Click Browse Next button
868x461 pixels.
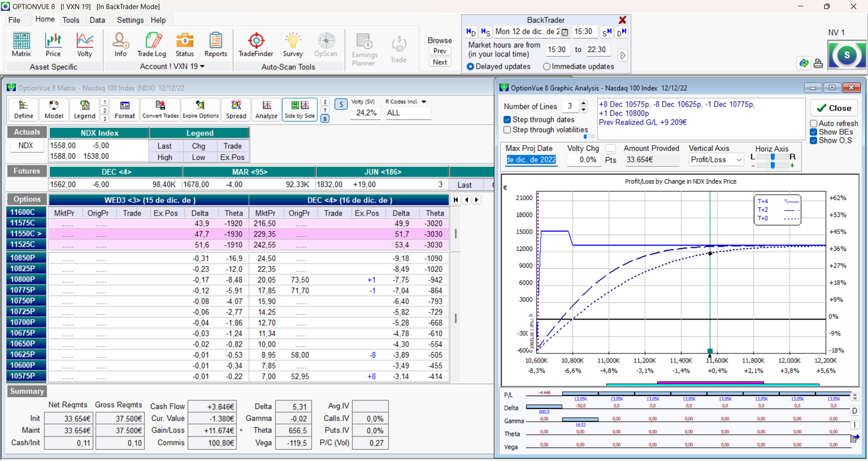click(440, 62)
